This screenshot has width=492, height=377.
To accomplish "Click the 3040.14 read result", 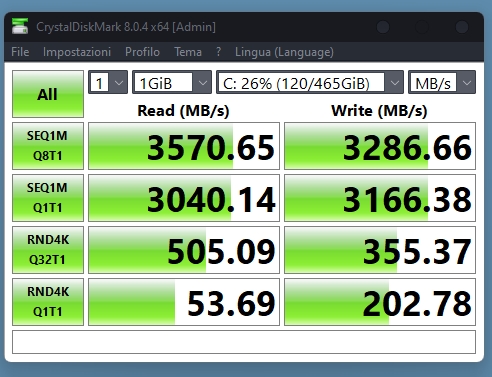I will (184, 198).
